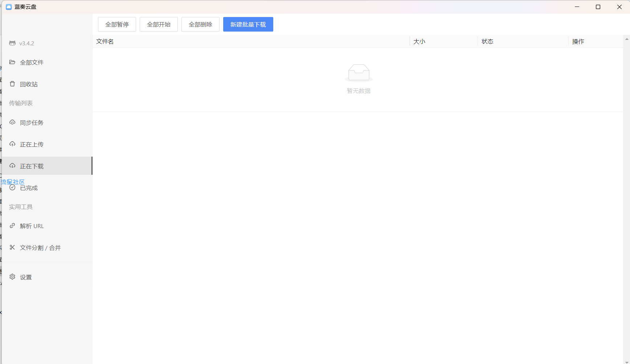This screenshot has width=630, height=364.
Task: Click the 实用工具 section label
Action: (21, 207)
